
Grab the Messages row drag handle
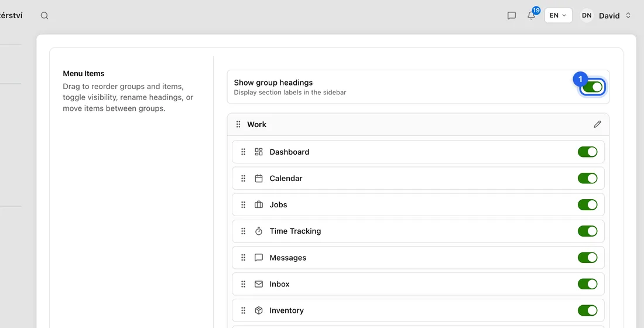243,257
